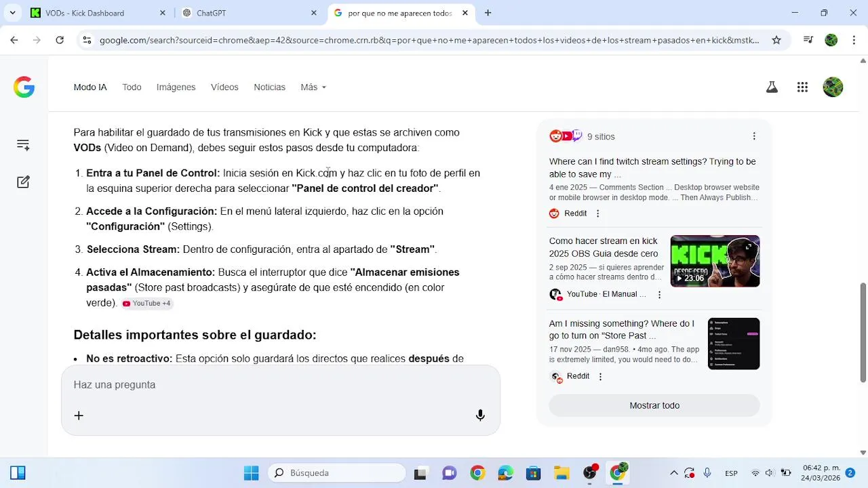Open the dark settings screenshot thumbnail

tap(734, 344)
